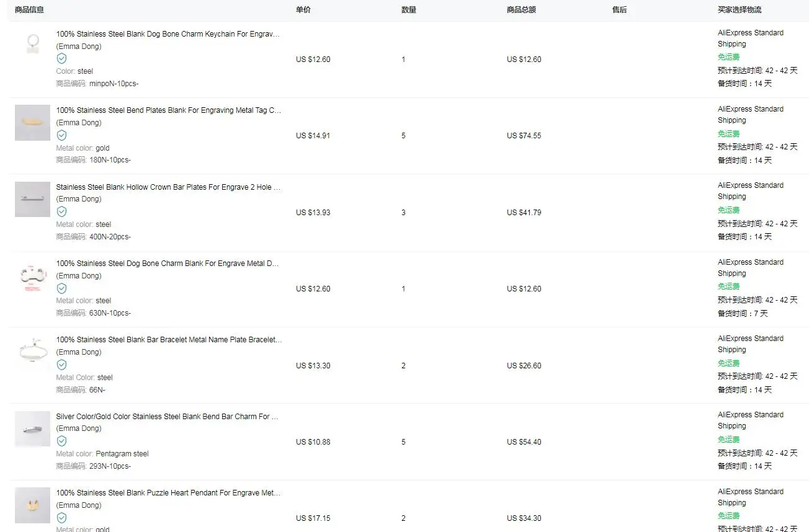809x532 pixels.
Task: Open the Stainless Steel Bend Plates Blank title
Action: (x=168, y=110)
